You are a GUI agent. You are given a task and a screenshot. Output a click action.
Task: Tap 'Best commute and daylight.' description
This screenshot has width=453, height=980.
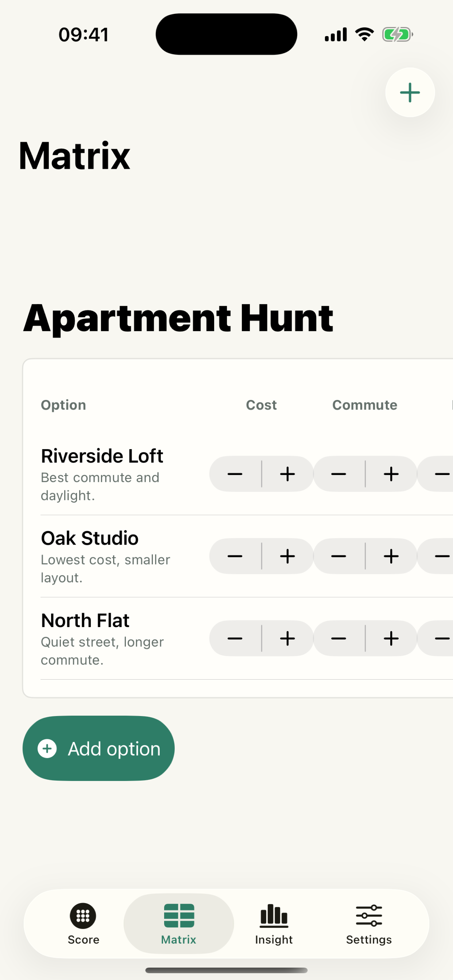pos(100,486)
